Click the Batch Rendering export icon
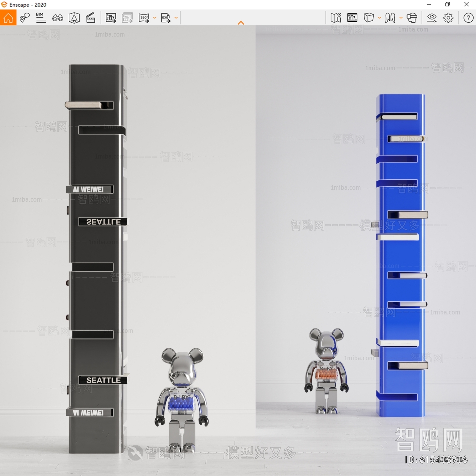 pyautogui.click(x=128, y=18)
